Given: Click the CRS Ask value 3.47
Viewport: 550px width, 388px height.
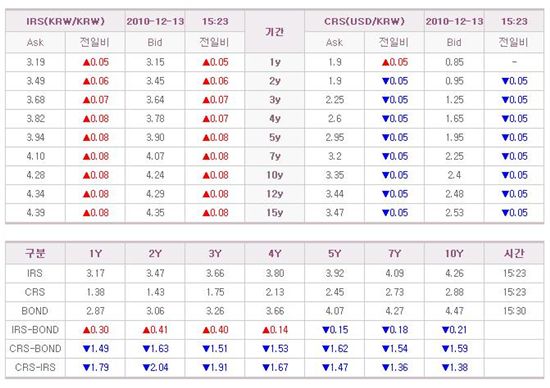Looking at the screenshot, I should [x=335, y=213].
